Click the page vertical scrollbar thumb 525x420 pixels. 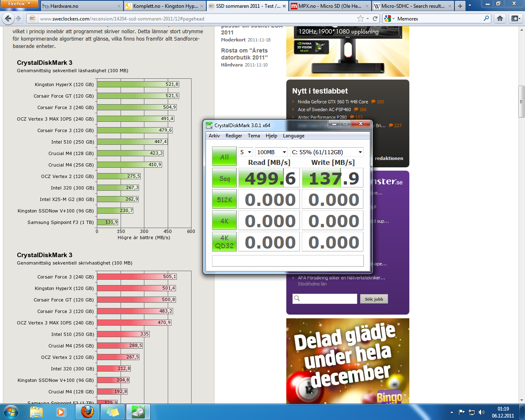[x=521, y=101]
